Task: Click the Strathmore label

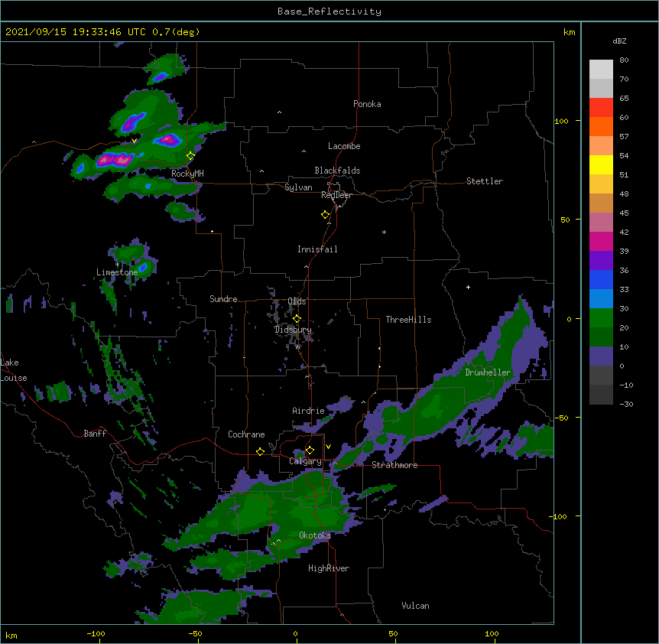Action: pos(394,465)
